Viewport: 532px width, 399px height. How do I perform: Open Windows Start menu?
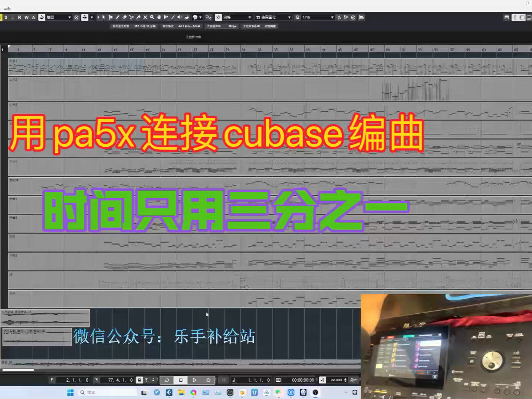(x=70, y=392)
